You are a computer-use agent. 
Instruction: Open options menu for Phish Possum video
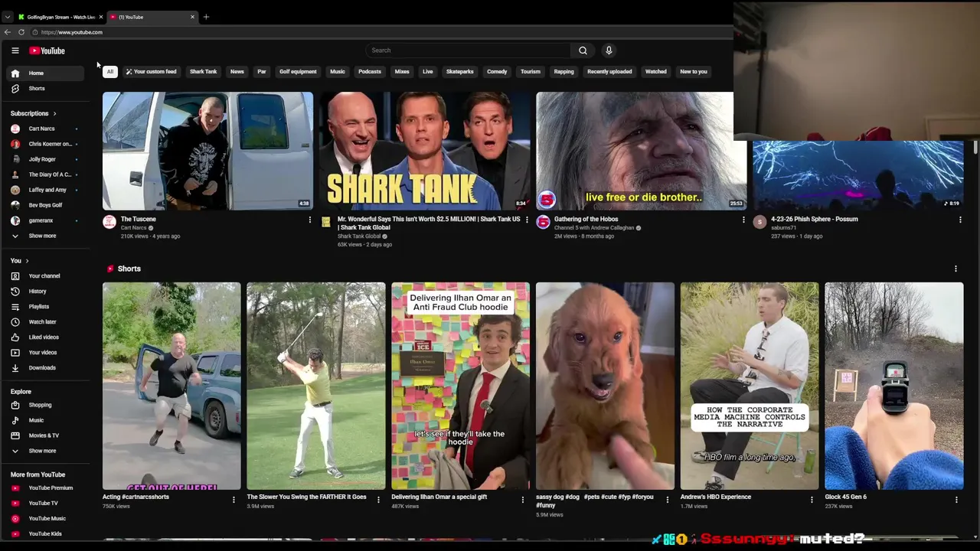[x=960, y=220]
